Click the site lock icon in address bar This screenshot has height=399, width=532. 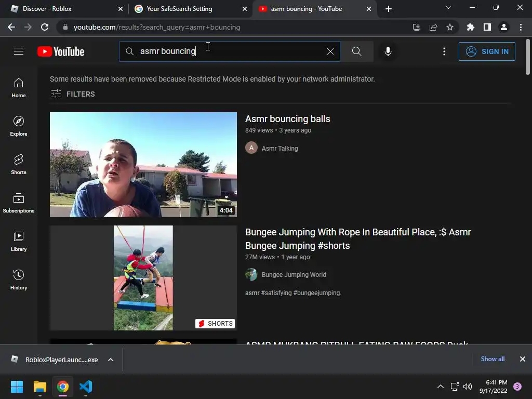coord(65,27)
